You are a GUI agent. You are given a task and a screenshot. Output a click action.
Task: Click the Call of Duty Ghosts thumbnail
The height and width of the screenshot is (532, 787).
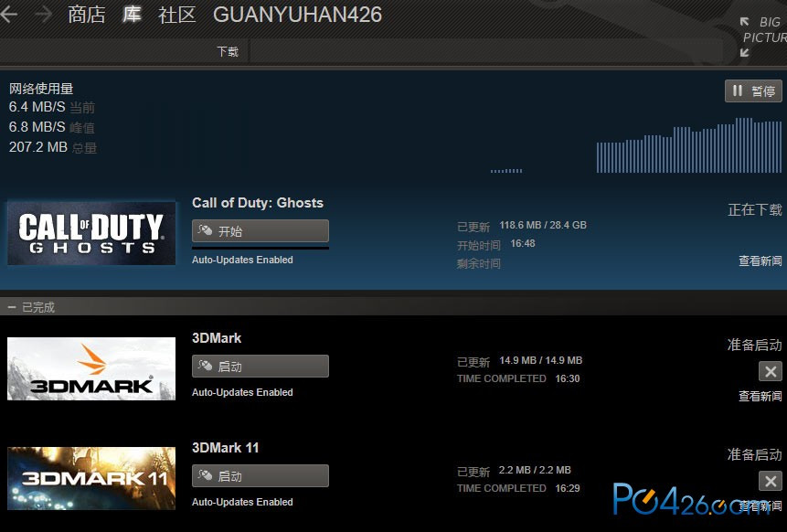pyautogui.click(x=91, y=233)
